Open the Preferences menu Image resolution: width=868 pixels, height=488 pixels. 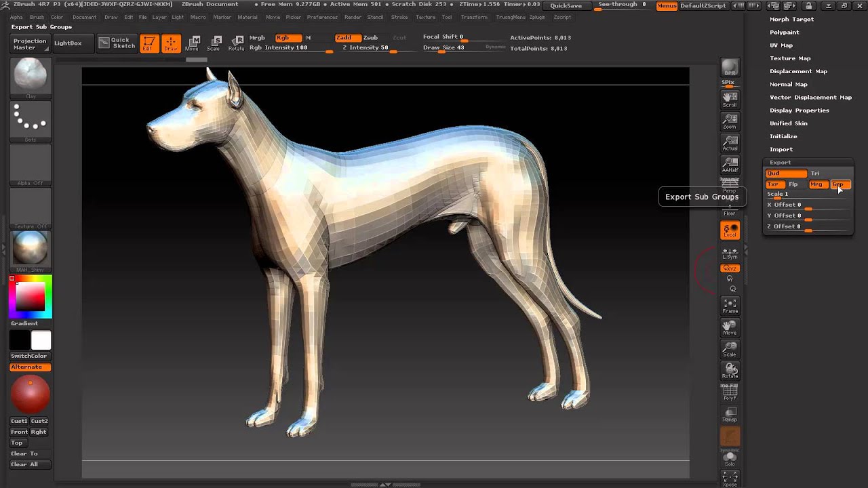[x=322, y=17]
